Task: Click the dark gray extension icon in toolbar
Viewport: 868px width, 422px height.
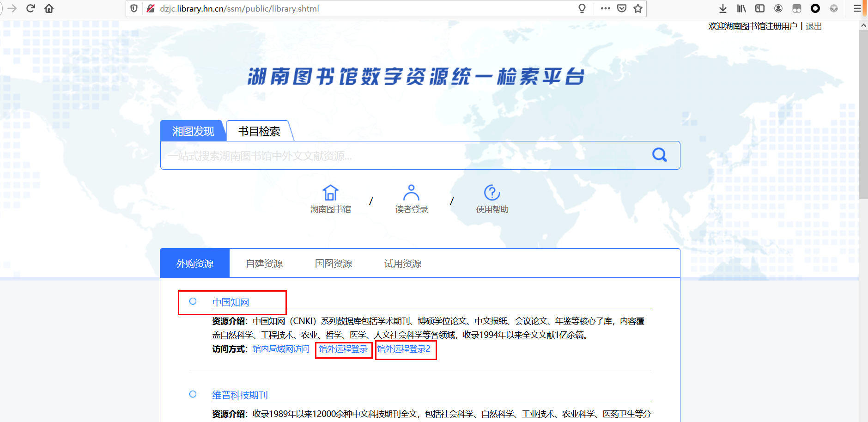Action: pyautogui.click(x=797, y=8)
